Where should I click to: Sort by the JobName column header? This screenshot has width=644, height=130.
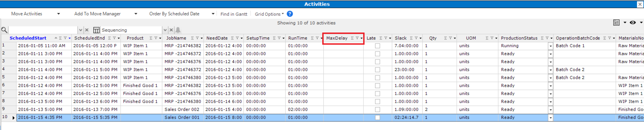tap(176, 38)
